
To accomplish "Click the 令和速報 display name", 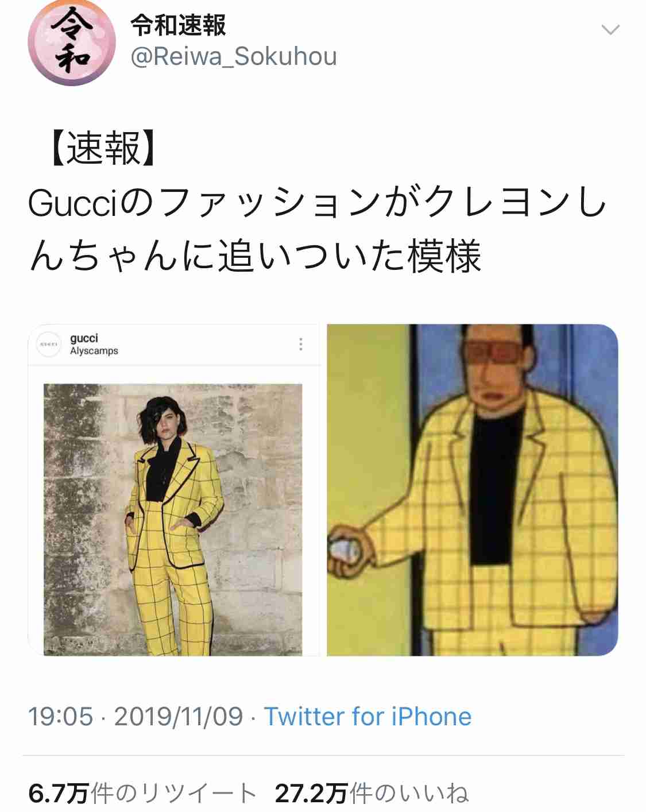I will click(178, 25).
